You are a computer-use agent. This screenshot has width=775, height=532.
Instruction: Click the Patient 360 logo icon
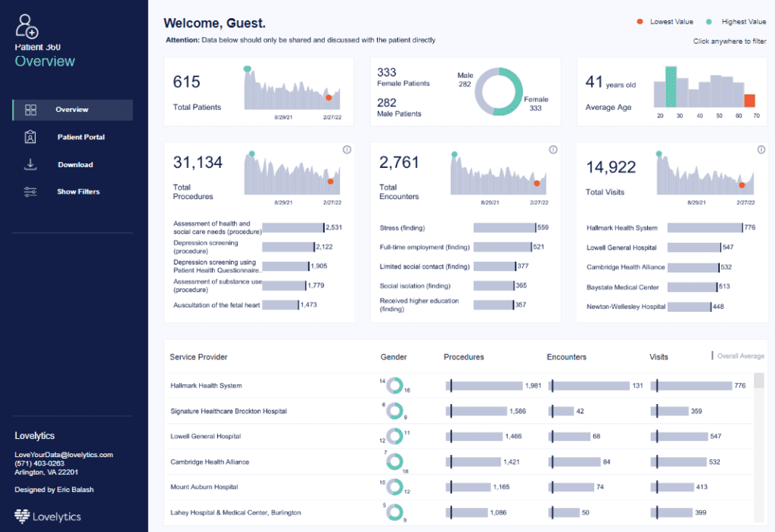click(x=27, y=26)
